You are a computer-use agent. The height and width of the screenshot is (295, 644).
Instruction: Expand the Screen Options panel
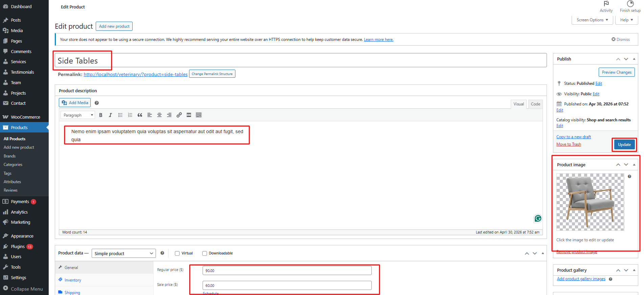pyautogui.click(x=592, y=20)
